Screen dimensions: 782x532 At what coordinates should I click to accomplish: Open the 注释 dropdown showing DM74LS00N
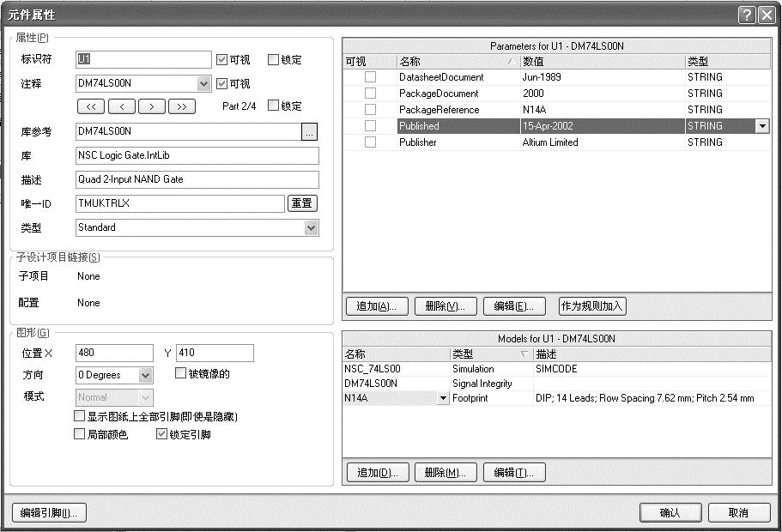(204, 84)
